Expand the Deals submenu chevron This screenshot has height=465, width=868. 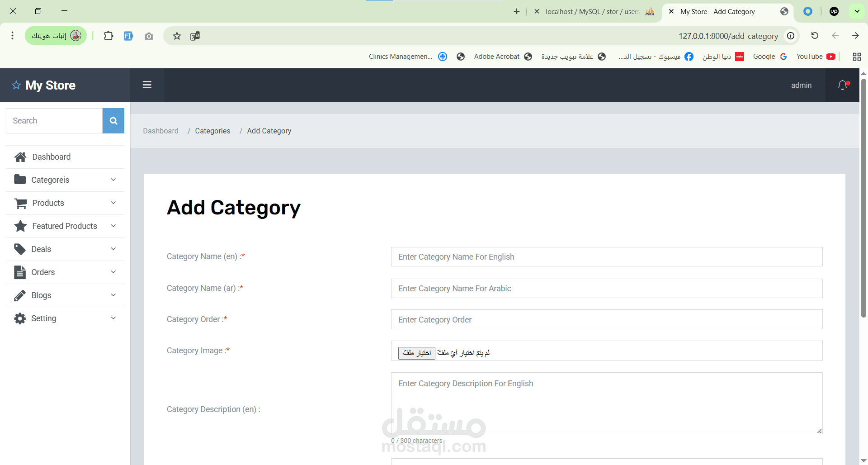[113, 249]
